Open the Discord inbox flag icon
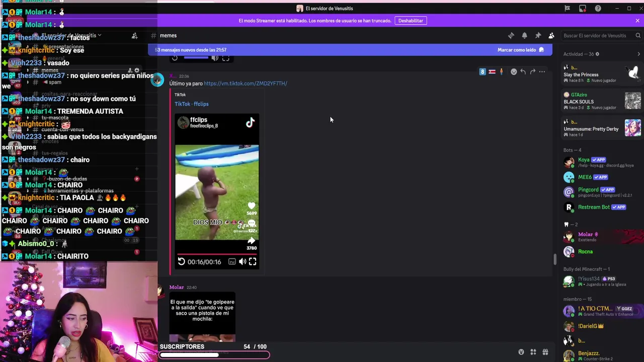The image size is (644, 362). [x=567, y=9]
